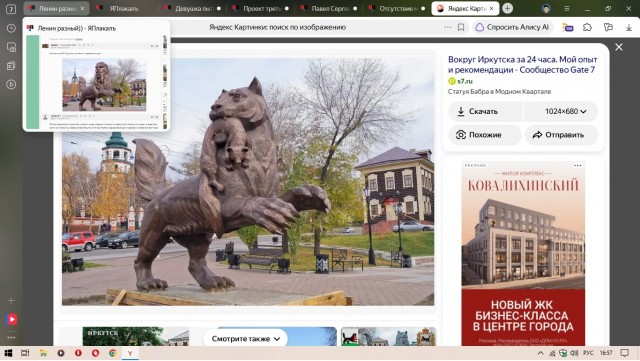Switch to the 'Павел Серге' tab
The height and width of the screenshot is (361, 640).
click(329, 8)
